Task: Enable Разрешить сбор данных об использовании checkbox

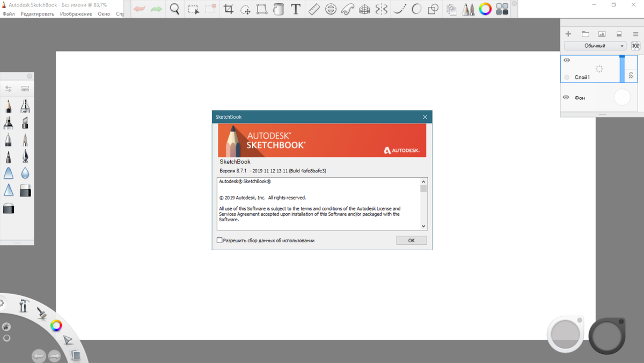Action: [219, 241]
